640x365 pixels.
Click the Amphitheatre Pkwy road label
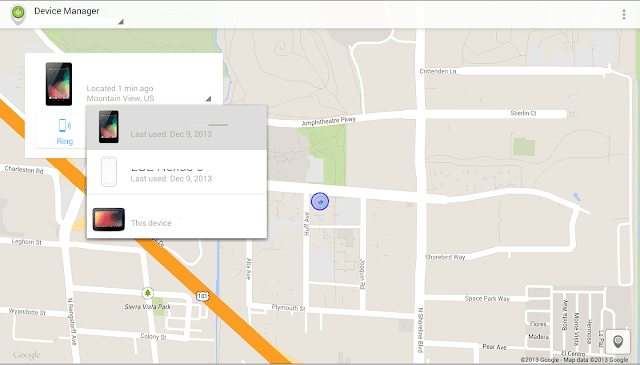[329, 121]
